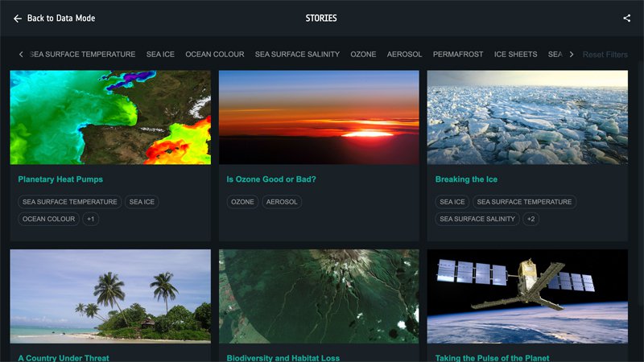Filter stories by Sea Ice
The width and height of the screenshot is (644, 362).
pyautogui.click(x=160, y=54)
